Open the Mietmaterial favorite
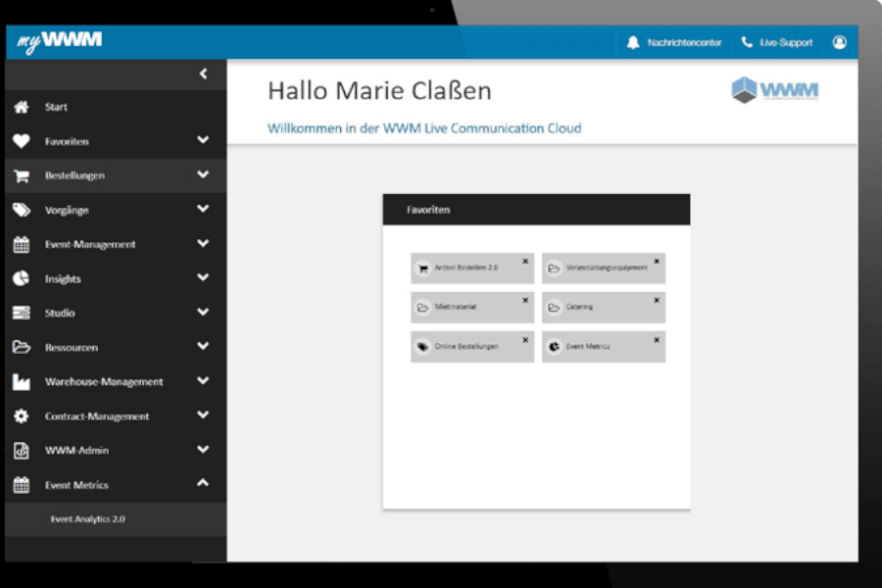Screen dimensions: 882x588 472,307
